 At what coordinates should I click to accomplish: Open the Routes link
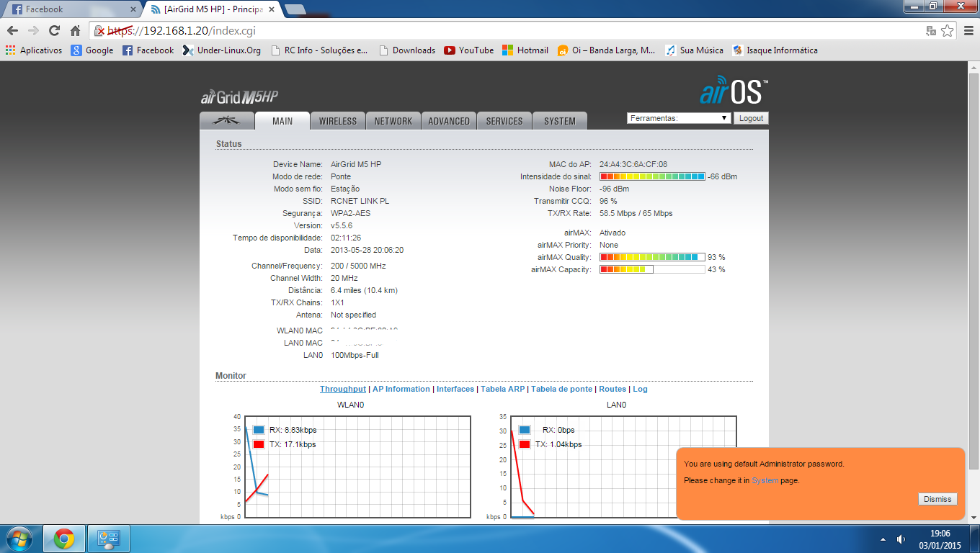[612, 389]
